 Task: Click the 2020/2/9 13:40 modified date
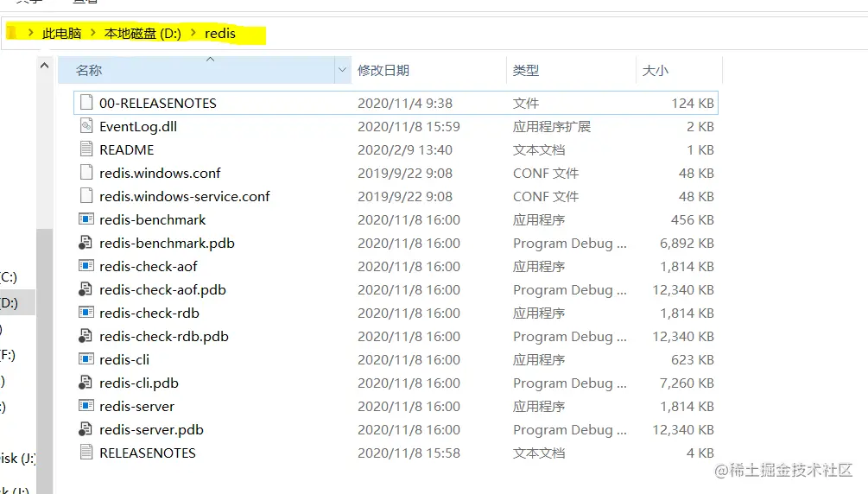click(x=405, y=149)
